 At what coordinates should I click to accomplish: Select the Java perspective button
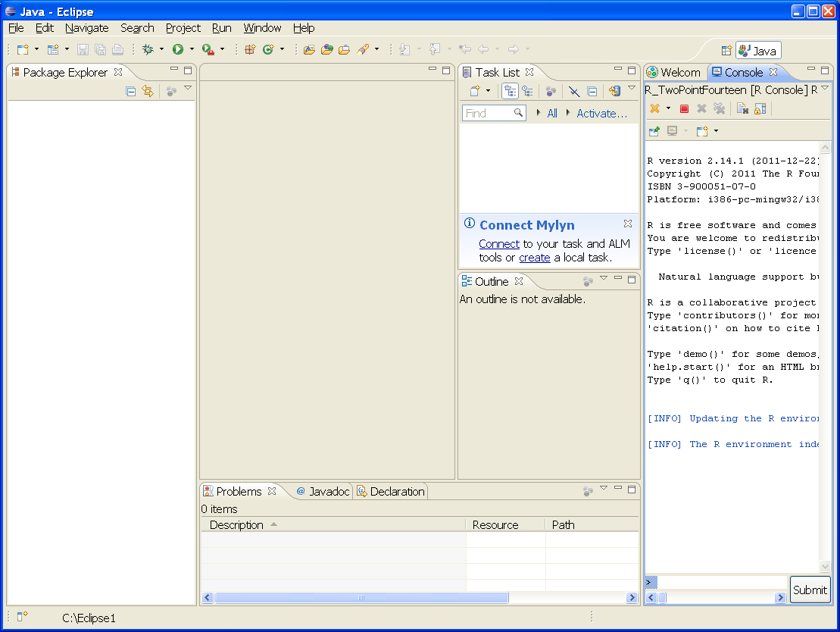point(758,50)
